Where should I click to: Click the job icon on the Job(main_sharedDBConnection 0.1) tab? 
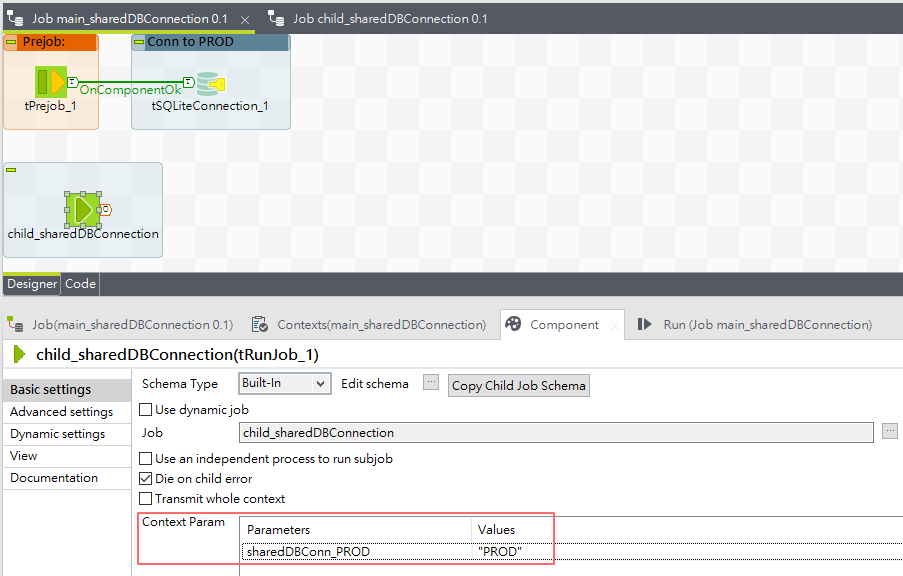pyautogui.click(x=14, y=324)
